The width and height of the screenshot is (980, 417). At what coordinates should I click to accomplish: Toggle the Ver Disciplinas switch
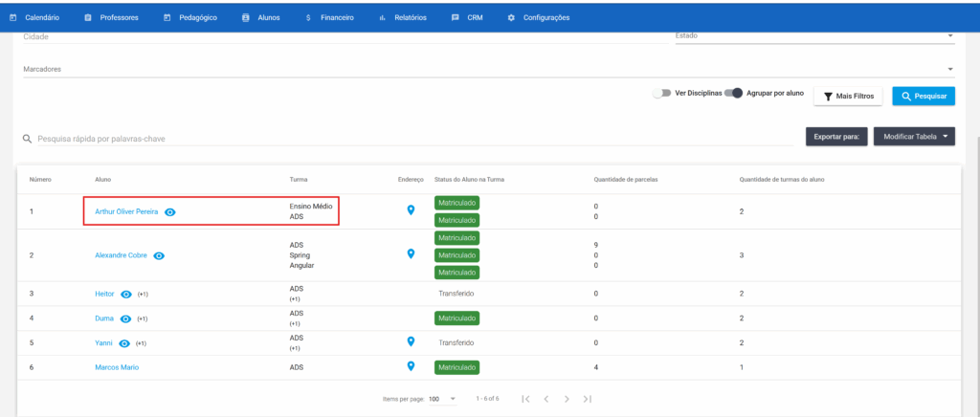(x=660, y=94)
